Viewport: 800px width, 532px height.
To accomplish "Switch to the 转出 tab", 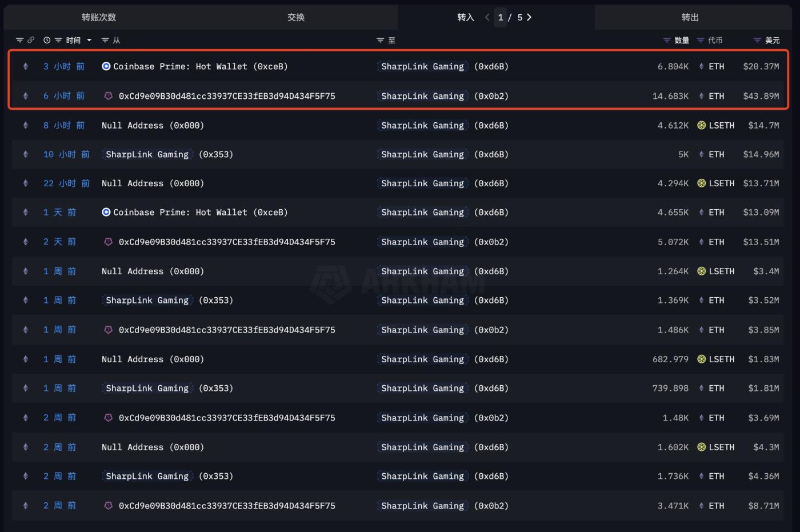I will [x=690, y=17].
